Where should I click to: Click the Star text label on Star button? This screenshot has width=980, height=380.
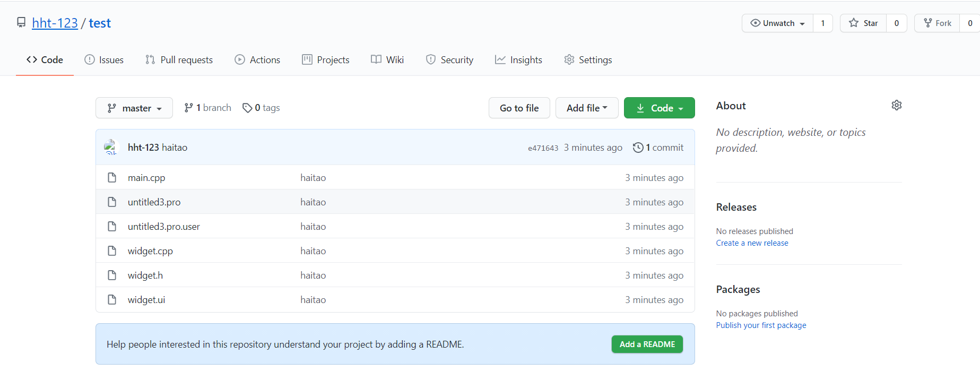coord(871,23)
